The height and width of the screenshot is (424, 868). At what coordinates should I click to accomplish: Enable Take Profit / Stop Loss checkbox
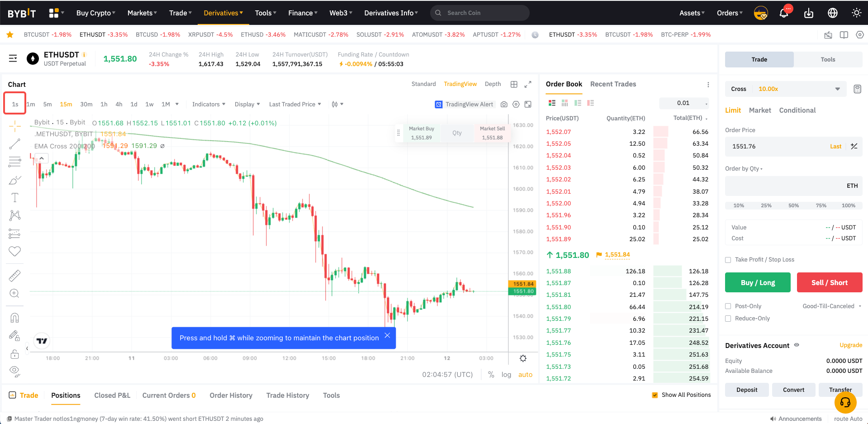tap(728, 260)
